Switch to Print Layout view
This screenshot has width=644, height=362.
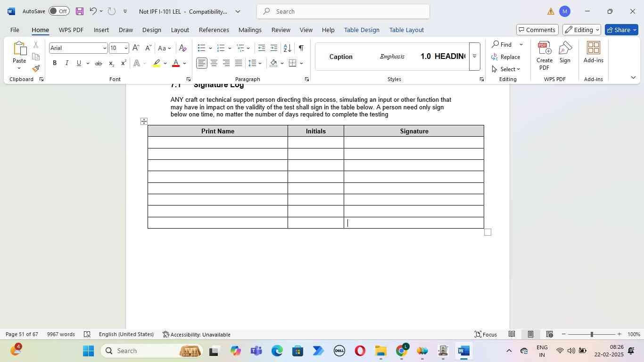click(530, 334)
